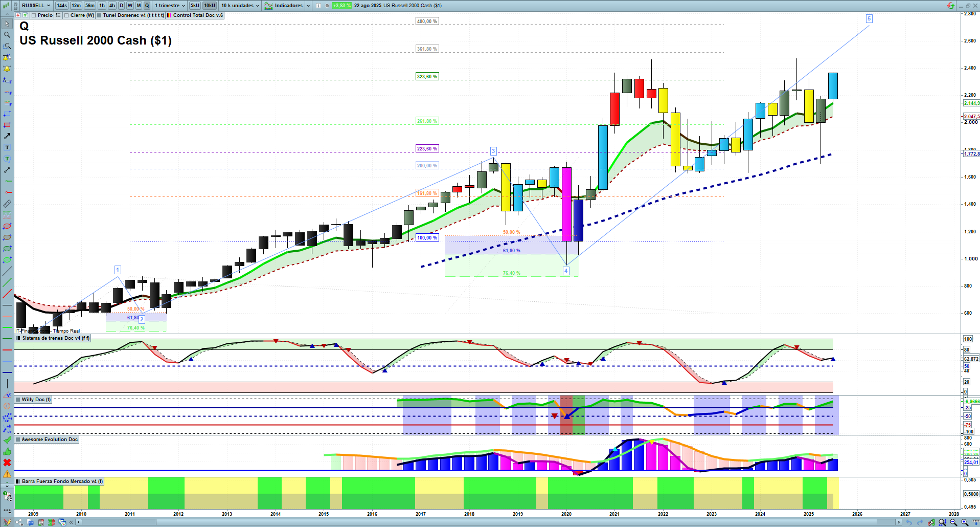This screenshot has height=527, width=980.
Task: Click the 5kU units button
Action: [x=195, y=6]
